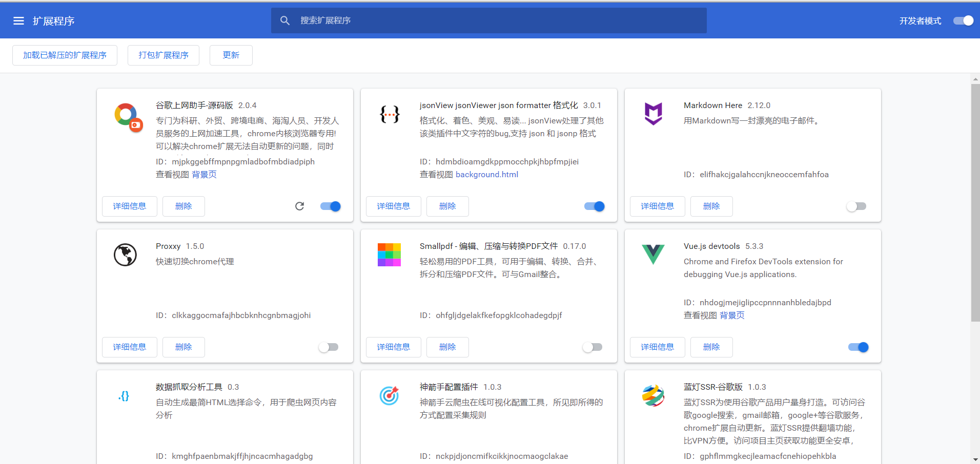Open 详细信息 for Proxxy
This screenshot has height=464, width=980.
tap(130, 347)
